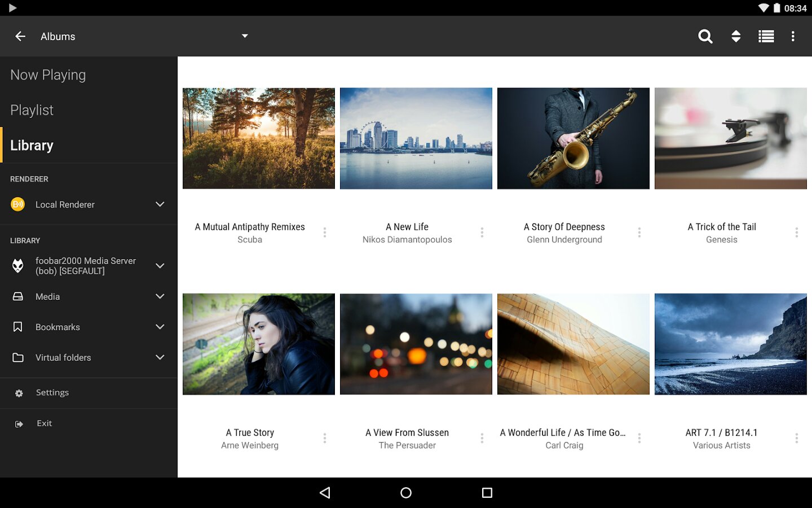
Task: Open options for A New Life album
Action: [482, 233]
